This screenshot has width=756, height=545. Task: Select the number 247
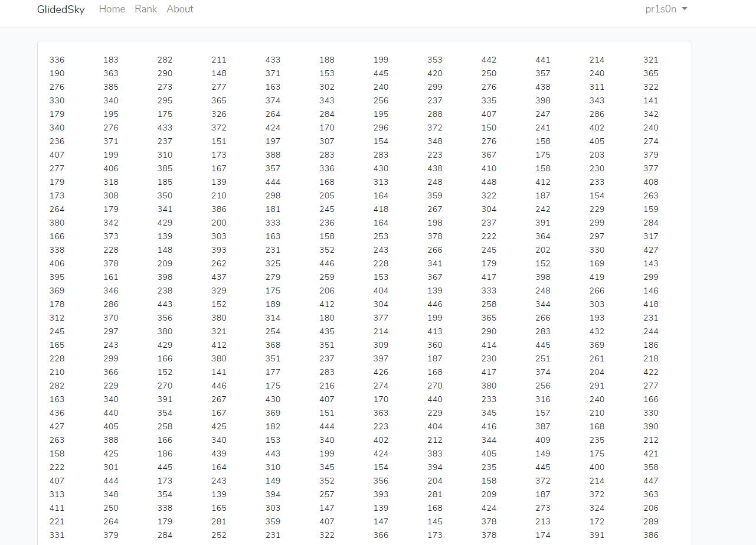(x=543, y=114)
